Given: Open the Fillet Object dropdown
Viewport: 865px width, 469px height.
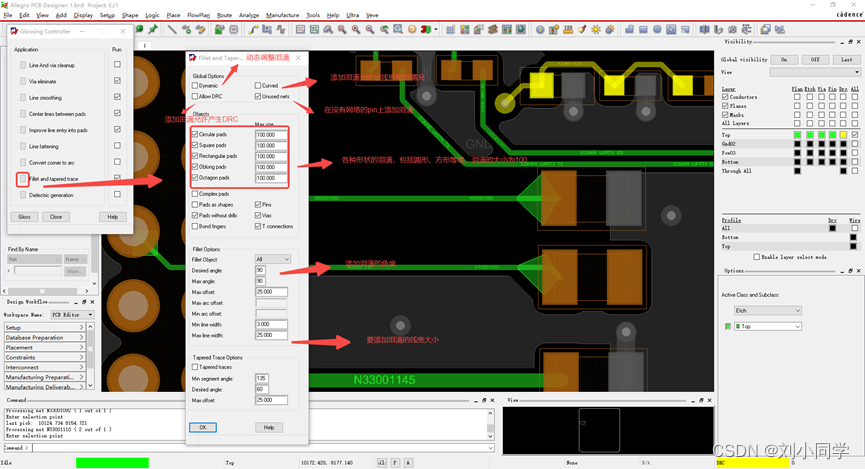Looking at the screenshot, I should 272,259.
